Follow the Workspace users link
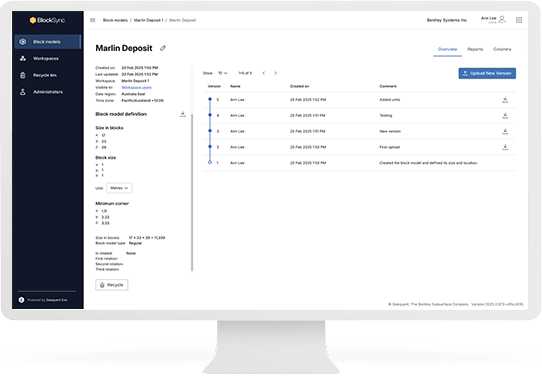542x376 pixels. pyautogui.click(x=137, y=87)
